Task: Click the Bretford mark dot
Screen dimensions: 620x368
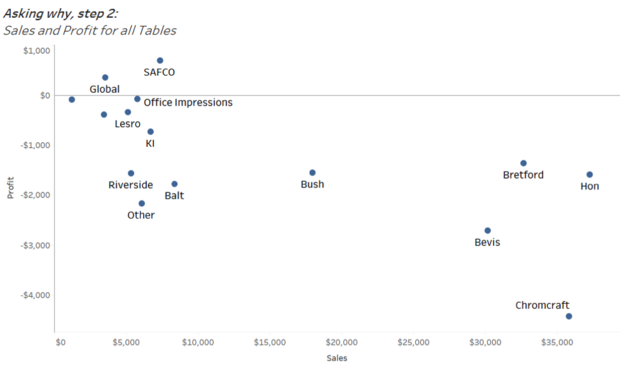Action: [x=524, y=163]
